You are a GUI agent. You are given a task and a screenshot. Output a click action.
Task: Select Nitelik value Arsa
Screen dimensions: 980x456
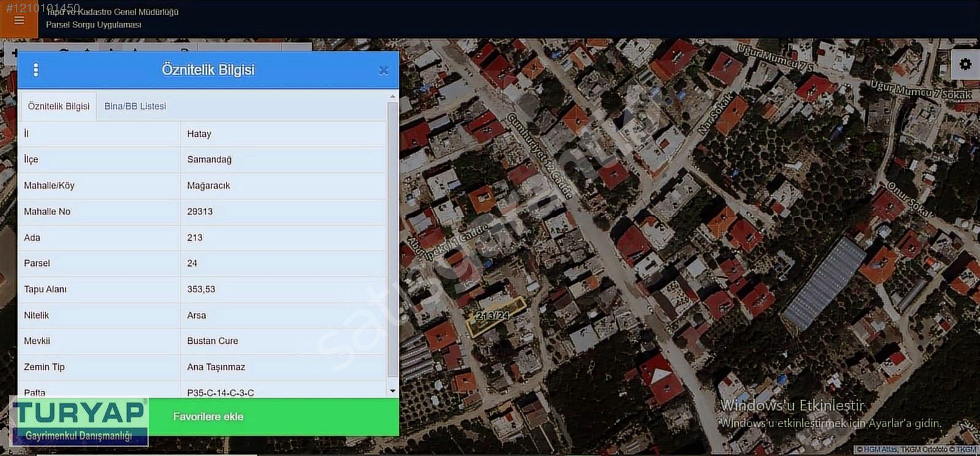pyautogui.click(x=284, y=316)
